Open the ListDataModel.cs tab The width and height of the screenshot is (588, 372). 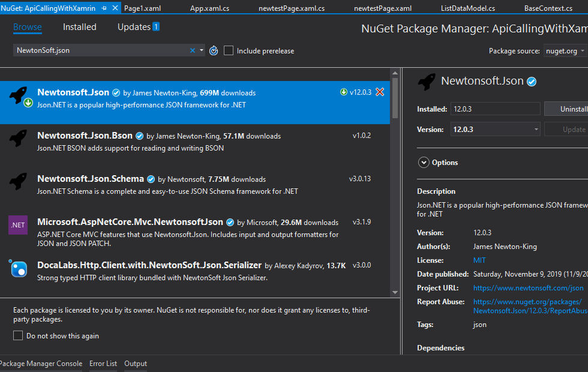[468, 8]
